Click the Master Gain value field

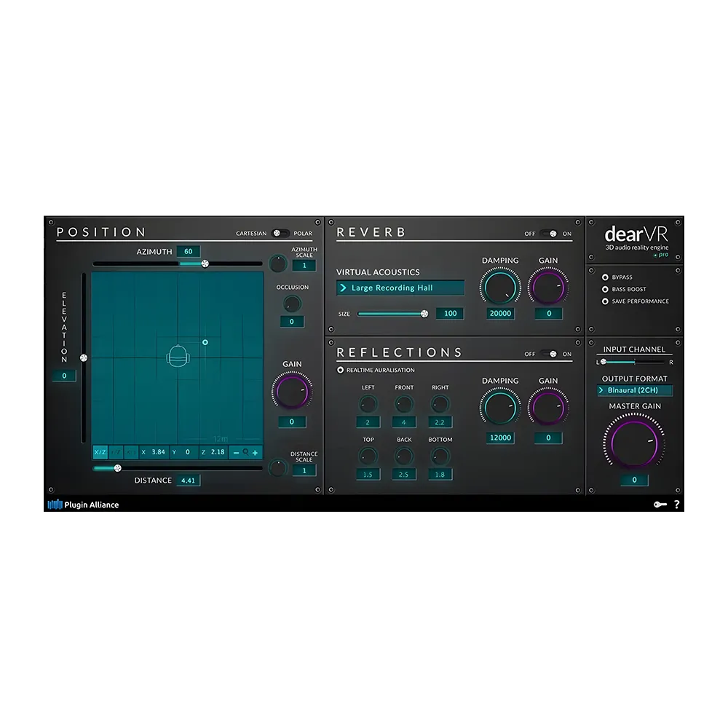pos(634,480)
